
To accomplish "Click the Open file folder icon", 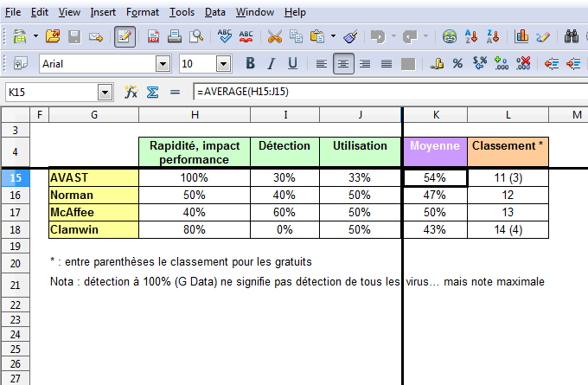I will [x=53, y=36].
